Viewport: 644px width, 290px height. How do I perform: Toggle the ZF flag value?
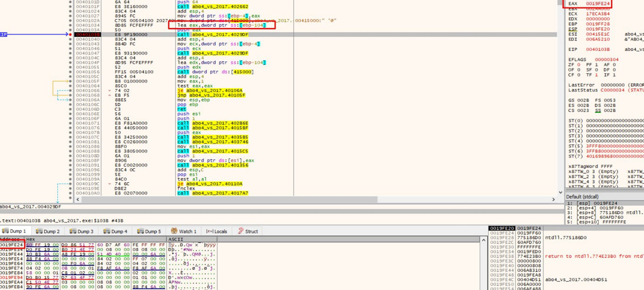coord(579,64)
